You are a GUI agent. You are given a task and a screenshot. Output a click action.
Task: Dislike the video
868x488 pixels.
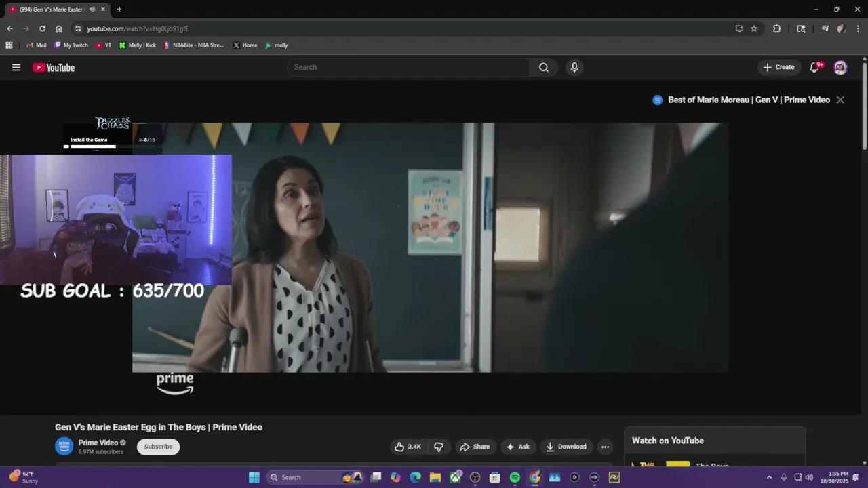tap(439, 447)
